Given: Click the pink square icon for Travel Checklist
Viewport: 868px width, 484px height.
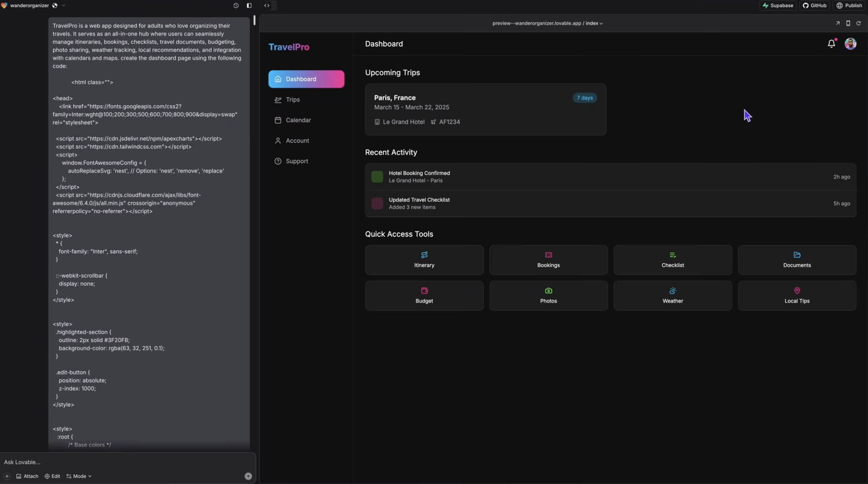Looking at the screenshot, I should pos(377,204).
